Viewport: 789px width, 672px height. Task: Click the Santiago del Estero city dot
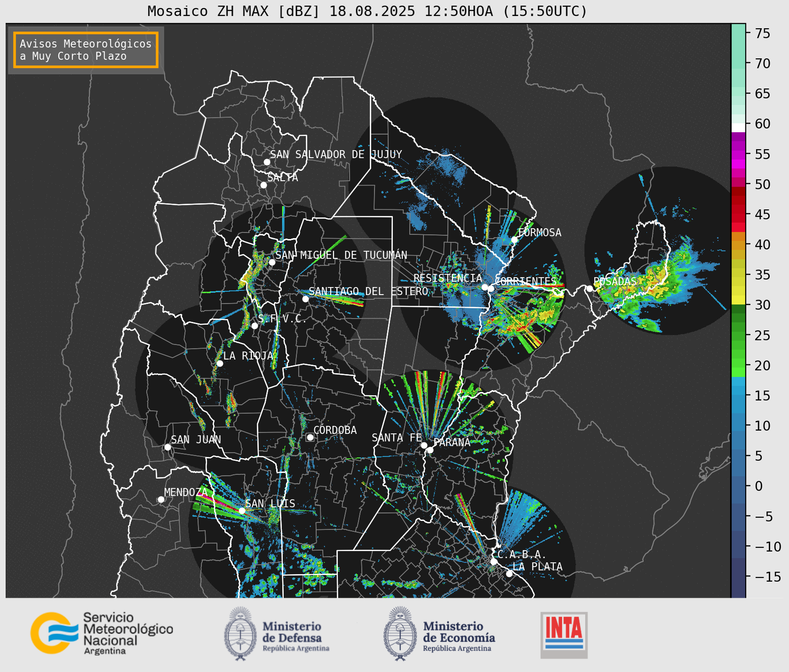tap(305, 299)
